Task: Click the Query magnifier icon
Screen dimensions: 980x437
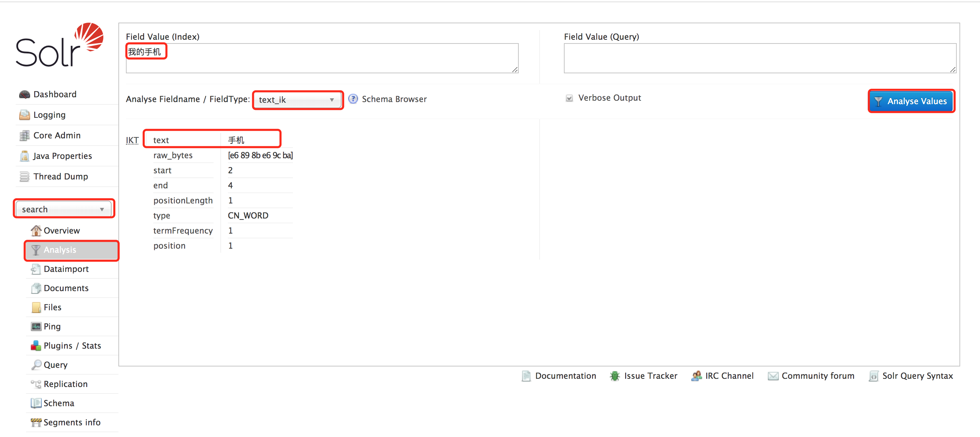Action: coord(36,365)
